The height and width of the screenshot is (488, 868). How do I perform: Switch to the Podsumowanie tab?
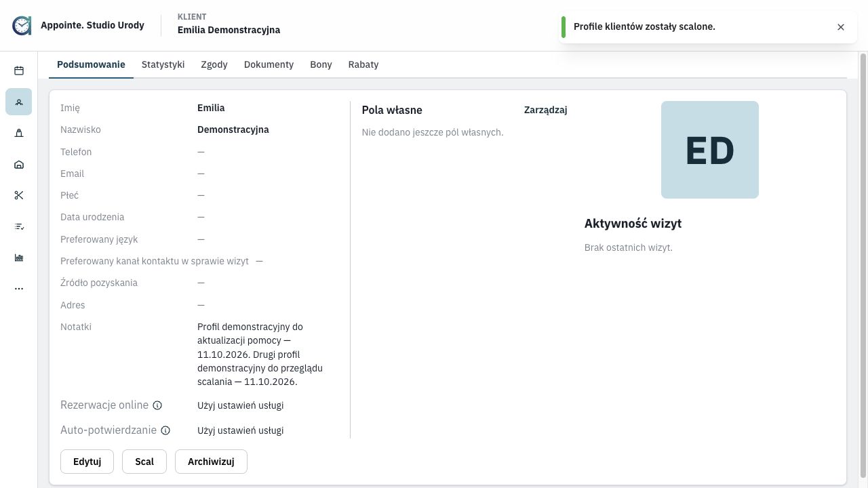[x=91, y=64]
